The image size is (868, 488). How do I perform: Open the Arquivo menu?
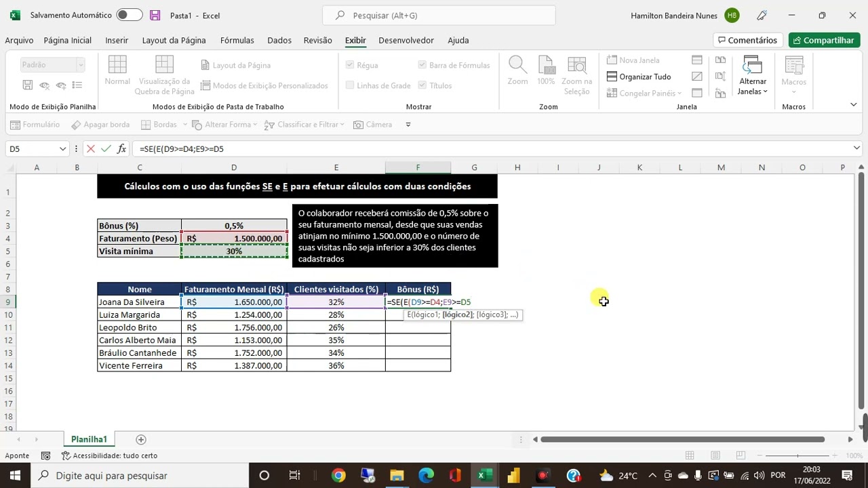[19, 40]
